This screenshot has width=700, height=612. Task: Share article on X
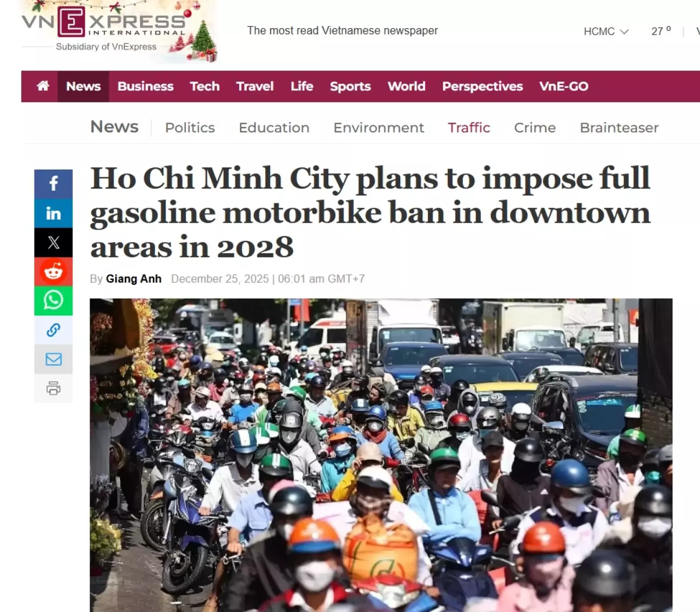coord(53,243)
